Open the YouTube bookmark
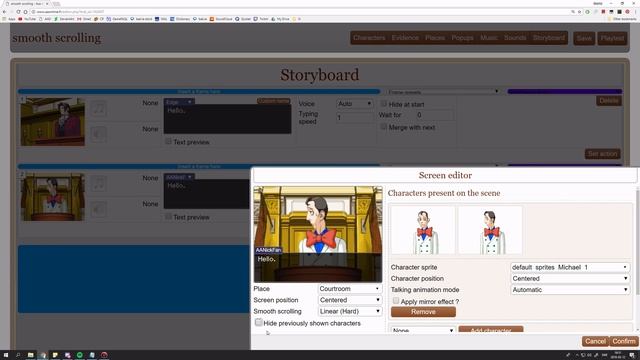This screenshot has width=640, height=360. (x=27, y=19)
